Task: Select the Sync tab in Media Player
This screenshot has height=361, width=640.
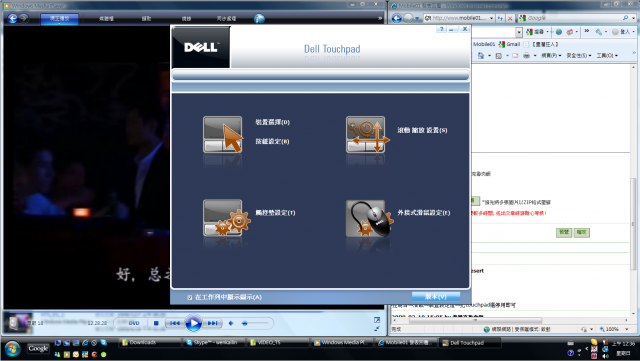Action: pyautogui.click(x=226, y=19)
